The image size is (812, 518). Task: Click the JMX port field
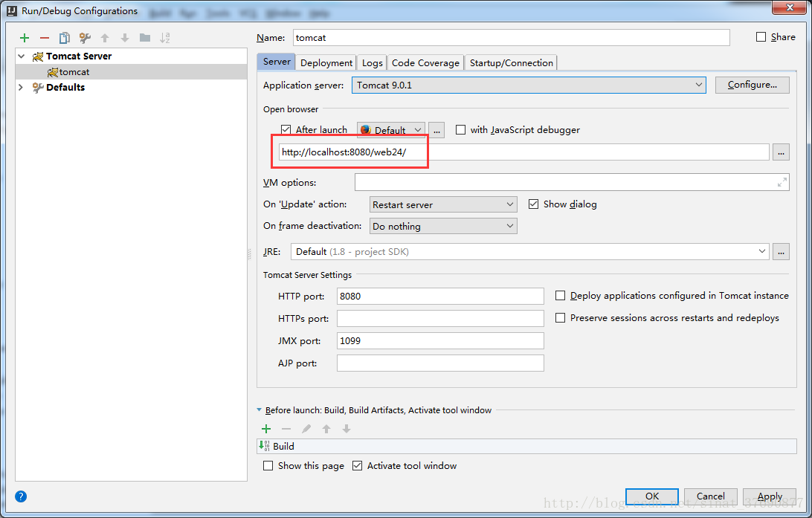440,340
